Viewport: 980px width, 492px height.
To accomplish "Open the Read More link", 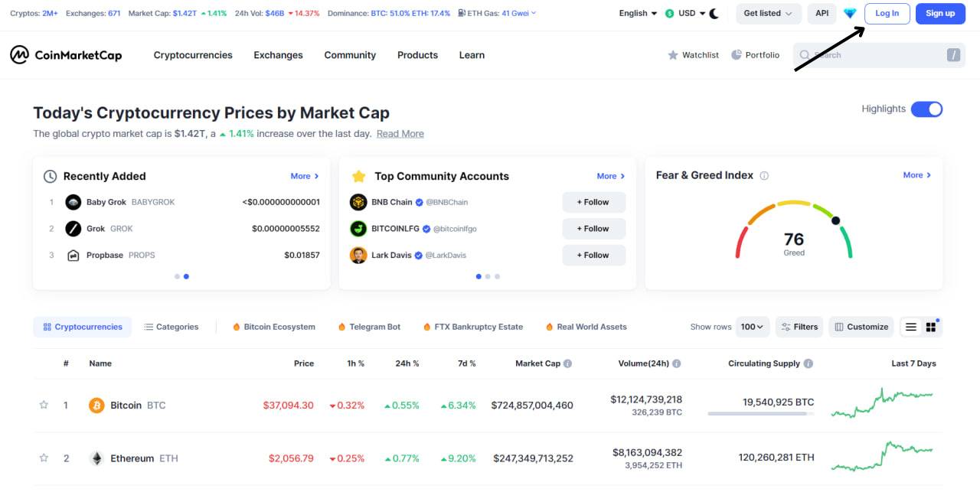I will [x=400, y=134].
